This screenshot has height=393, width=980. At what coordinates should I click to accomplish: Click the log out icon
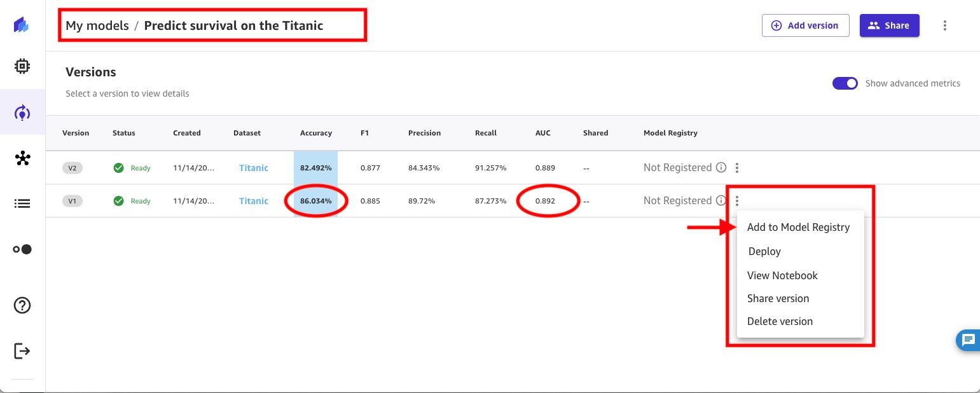click(x=22, y=351)
